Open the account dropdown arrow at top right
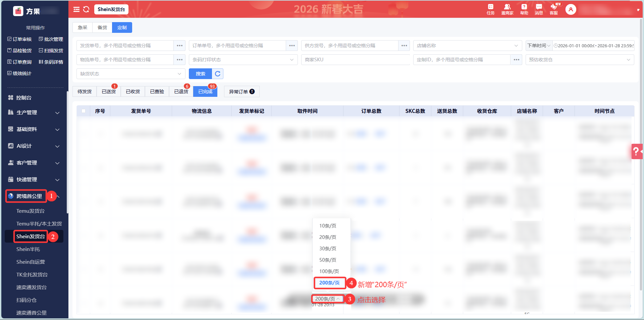This screenshot has height=320, width=644. point(638,10)
